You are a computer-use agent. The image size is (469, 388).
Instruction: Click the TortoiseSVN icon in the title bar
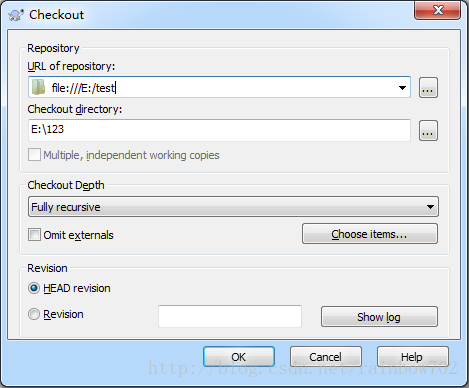click(x=16, y=15)
